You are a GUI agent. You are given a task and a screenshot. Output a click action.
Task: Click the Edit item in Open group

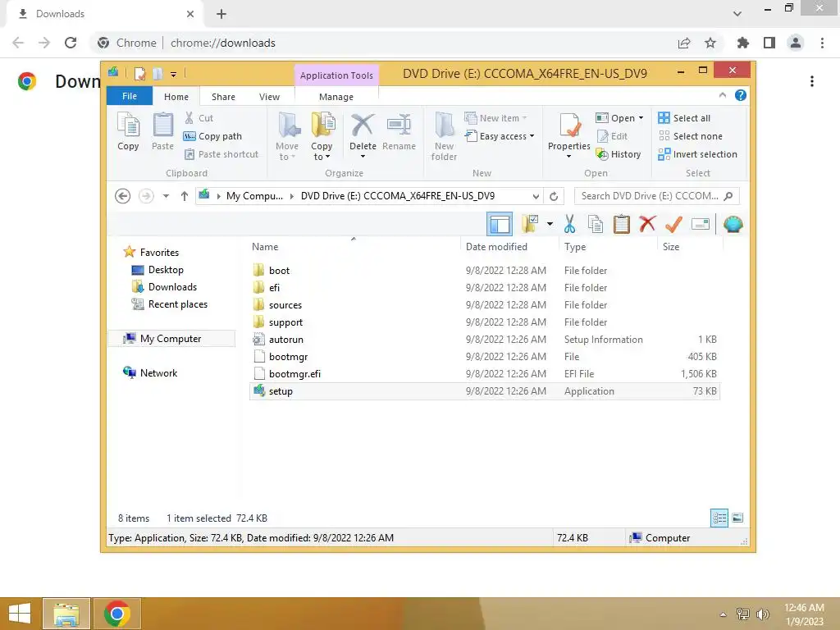coord(612,136)
